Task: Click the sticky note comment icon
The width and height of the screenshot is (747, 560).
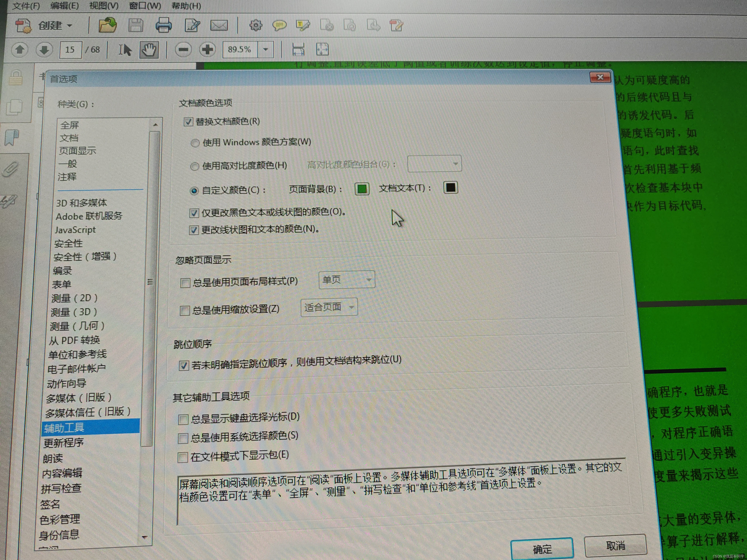Action: (x=279, y=25)
